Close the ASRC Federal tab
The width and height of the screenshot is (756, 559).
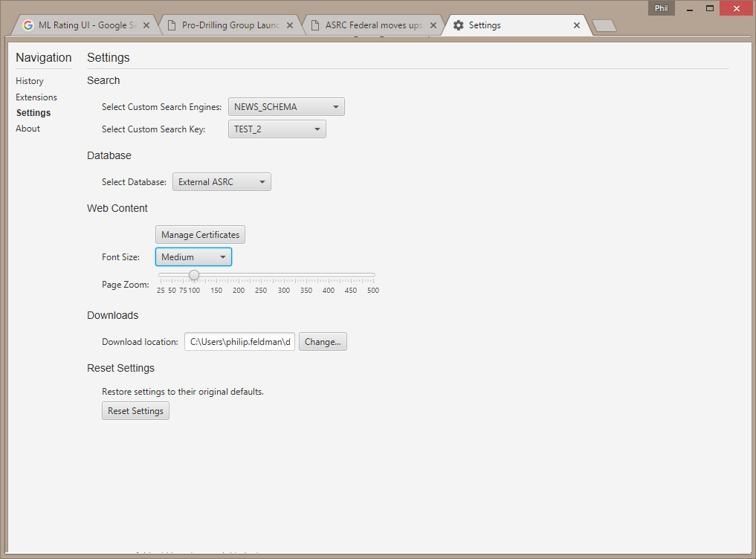(x=433, y=25)
